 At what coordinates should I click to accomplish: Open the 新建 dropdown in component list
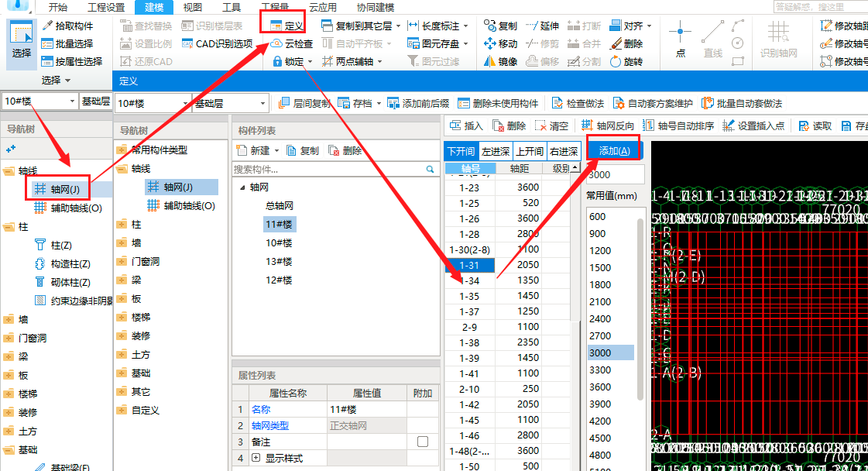pos(276,151)
